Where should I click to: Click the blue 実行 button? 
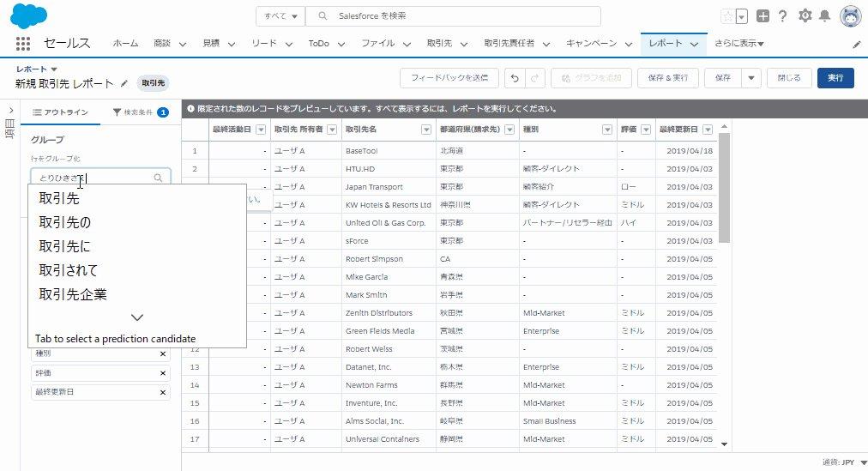click(x=835, y=78)
